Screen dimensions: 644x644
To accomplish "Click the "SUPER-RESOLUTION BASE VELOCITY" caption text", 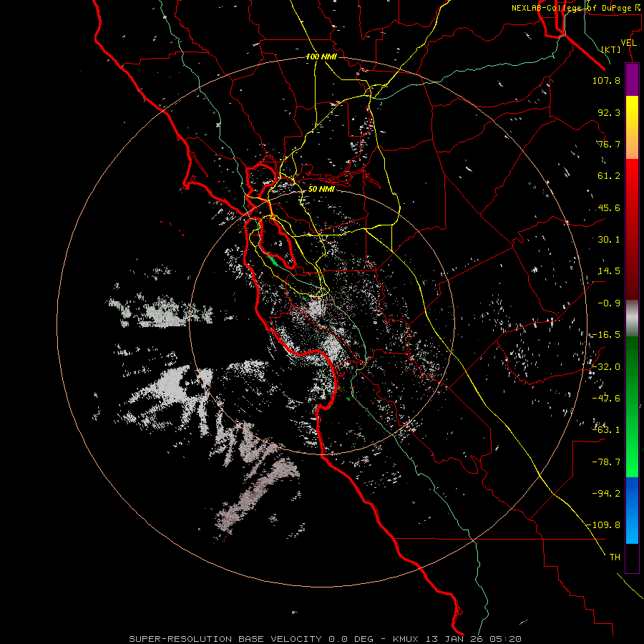I will [x=227, y=639].
